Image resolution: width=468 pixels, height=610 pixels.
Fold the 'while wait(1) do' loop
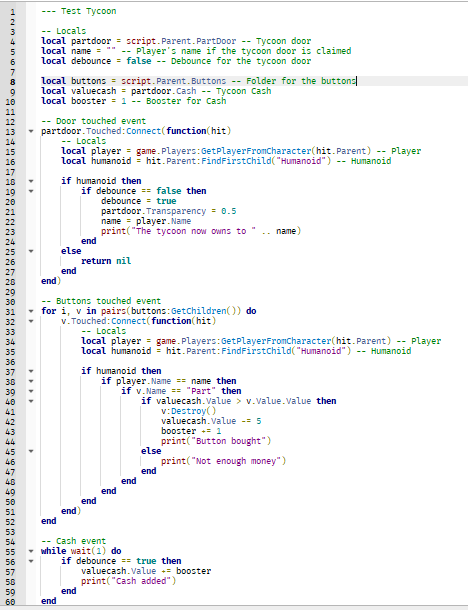pyautogui.click(x=31, y=551)
